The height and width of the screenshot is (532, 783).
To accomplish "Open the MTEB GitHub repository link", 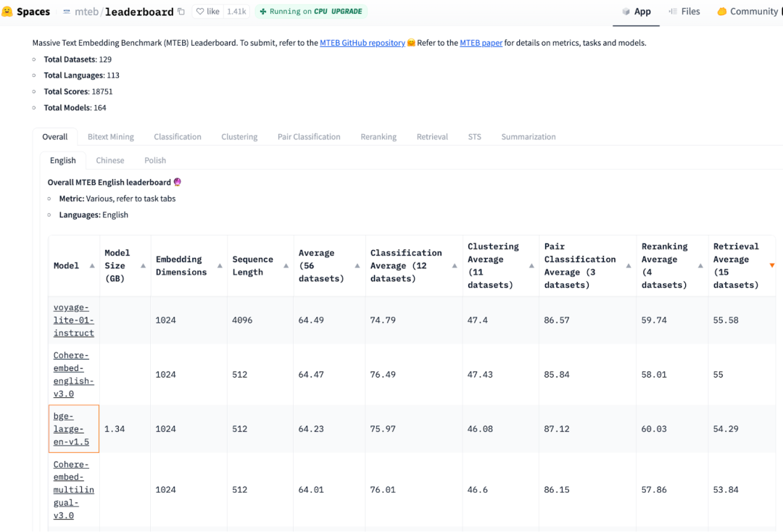I will [362, 43].
